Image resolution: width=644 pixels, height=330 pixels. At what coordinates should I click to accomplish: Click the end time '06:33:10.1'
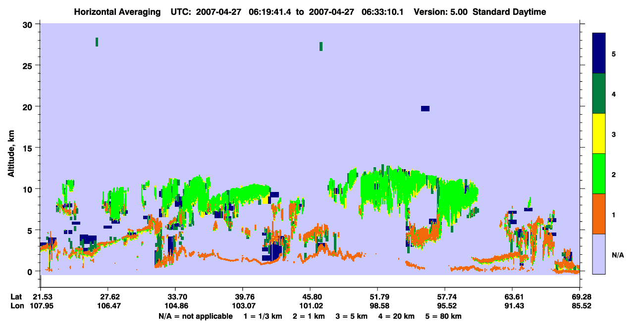tap(383, 12)
